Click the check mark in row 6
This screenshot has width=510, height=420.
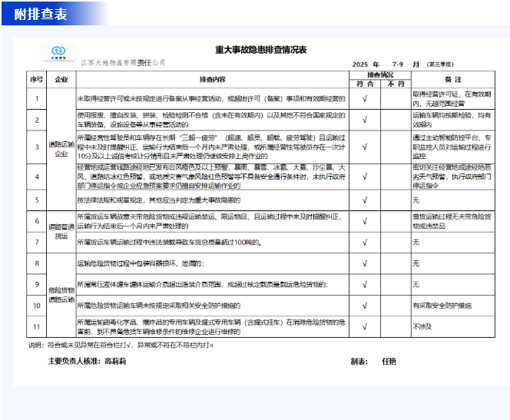pyautogui.click(x=366, y=221)
